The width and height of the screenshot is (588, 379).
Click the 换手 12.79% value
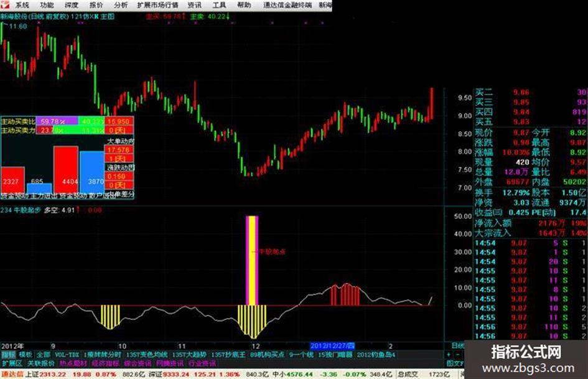516,192
